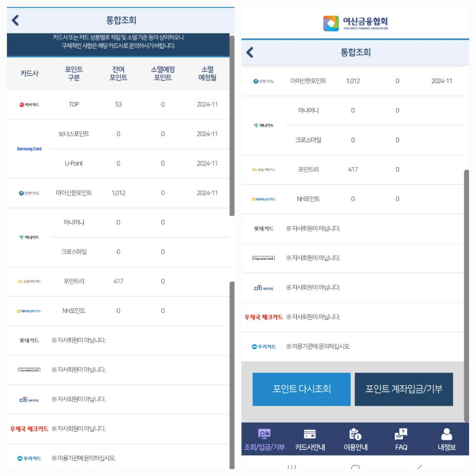The height and width of the screenshot is (476, 476).
Task: Select 포인트 구분 column header
Action: pos(74,73)
